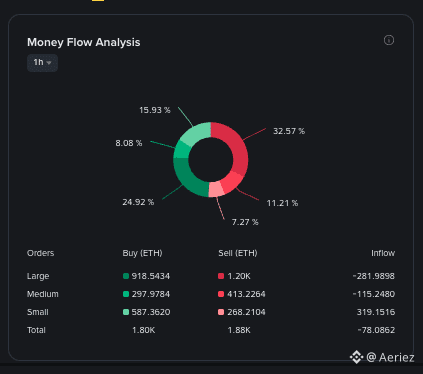Click the total buy value 1.80K

point(143,330)
